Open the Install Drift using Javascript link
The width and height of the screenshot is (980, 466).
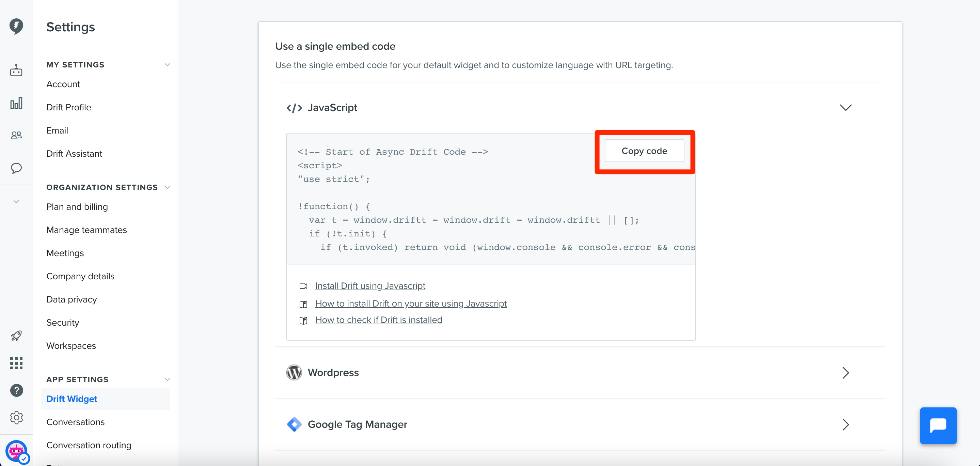pyautogui.click(x=370, y=286)
